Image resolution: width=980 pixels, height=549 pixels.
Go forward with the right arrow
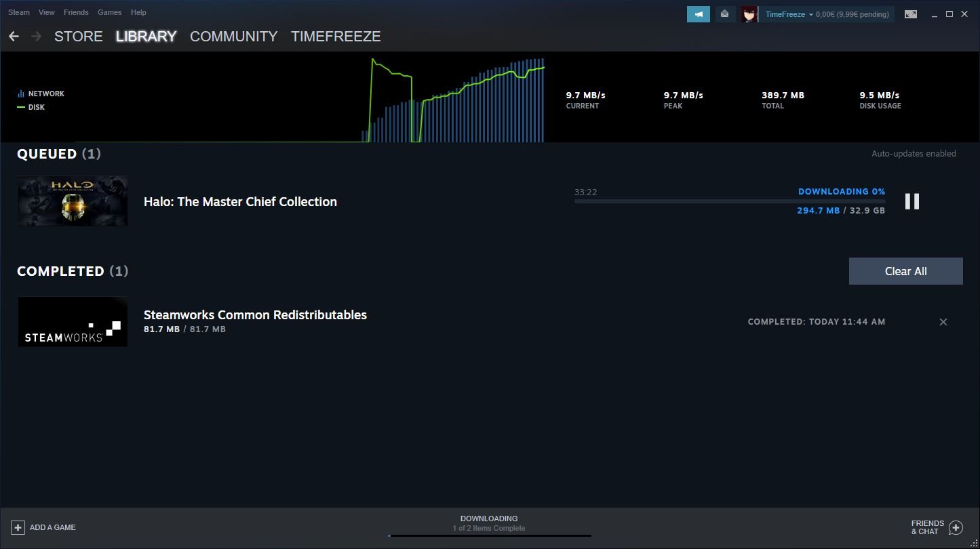point(37,37)
